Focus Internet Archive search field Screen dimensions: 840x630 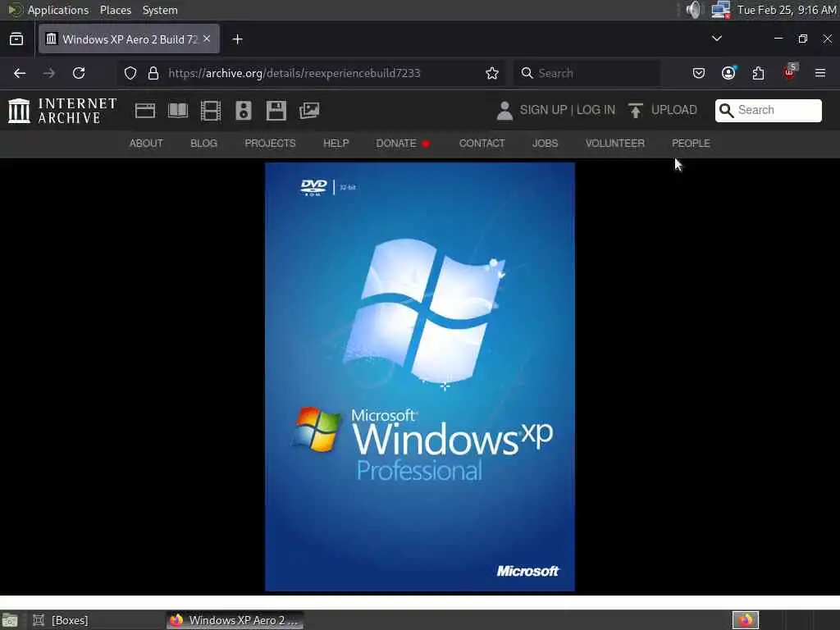click(x=768, y=111)
